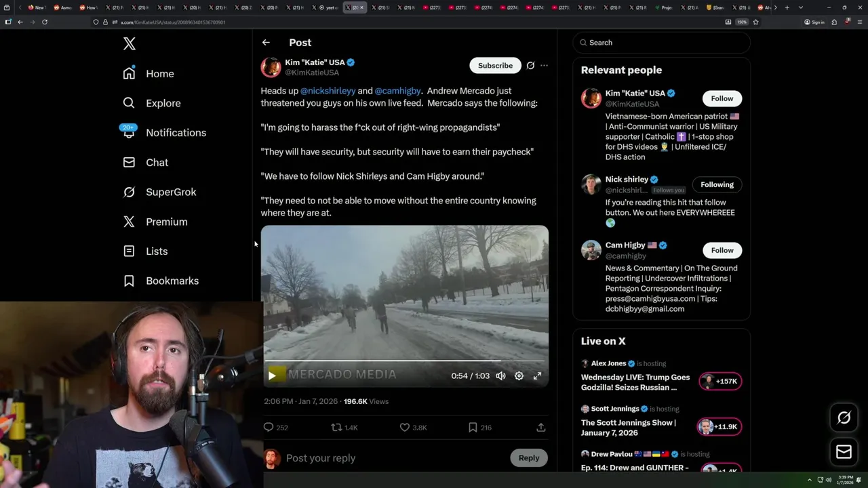The height and width of the screenshot is (488, 868).
Task: Open Grok floating button at right edge
Action: 844,418
